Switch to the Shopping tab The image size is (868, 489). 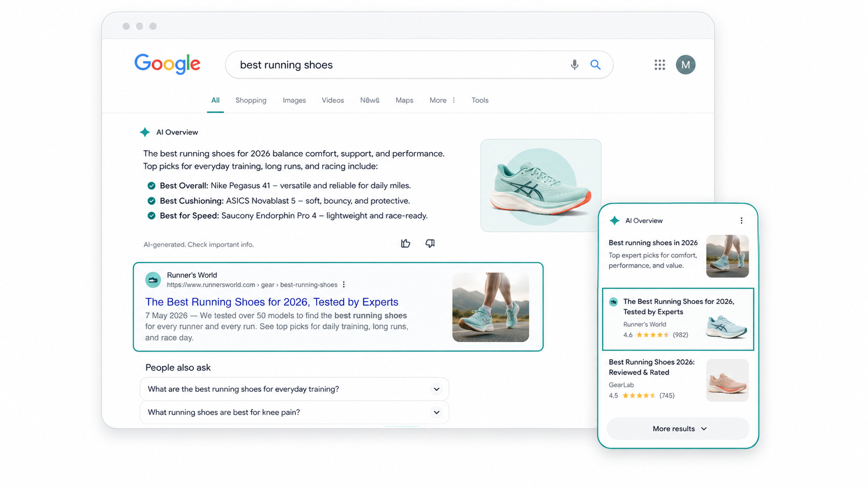(251, 100)
